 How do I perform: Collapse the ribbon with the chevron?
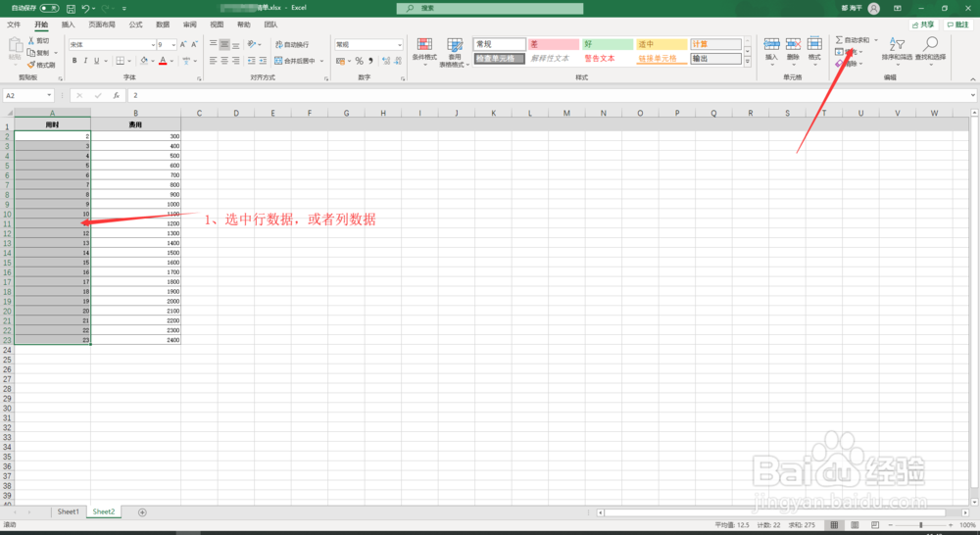pos(973,78)
